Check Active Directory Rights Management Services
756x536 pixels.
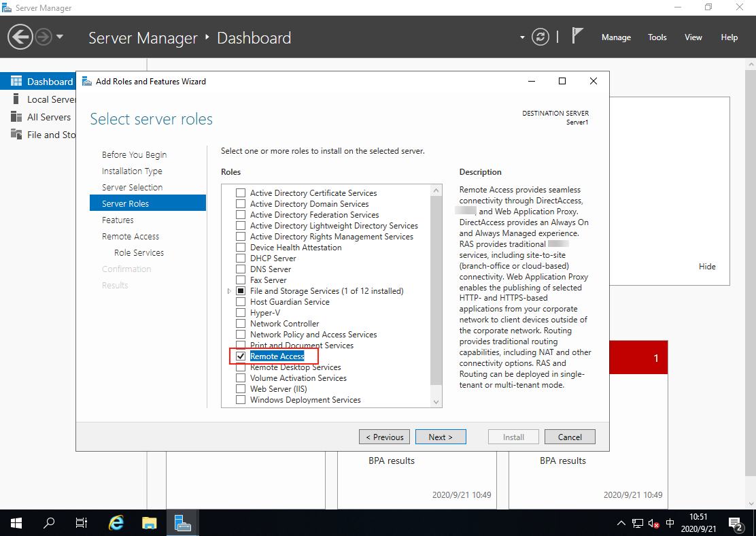point(241,237)
